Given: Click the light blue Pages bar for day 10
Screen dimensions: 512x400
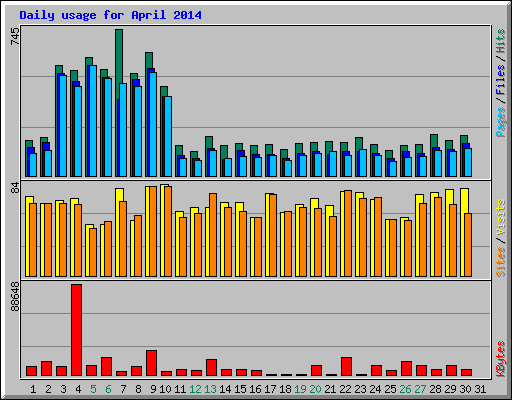Looking at the screenshot, I should pyautogui.click(x=168, y=136).
